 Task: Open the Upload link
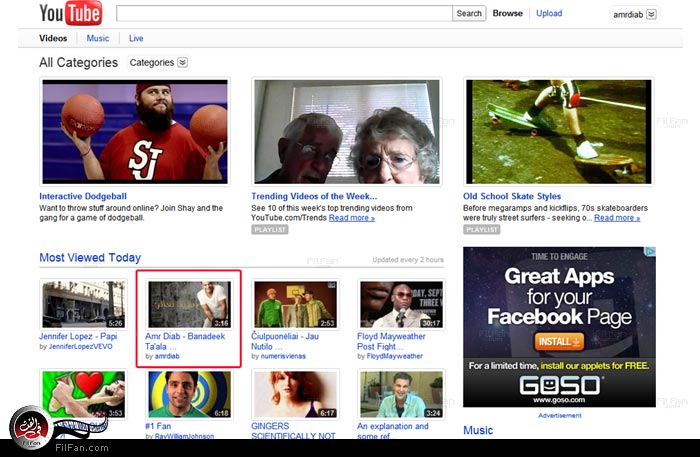[549, 14]
